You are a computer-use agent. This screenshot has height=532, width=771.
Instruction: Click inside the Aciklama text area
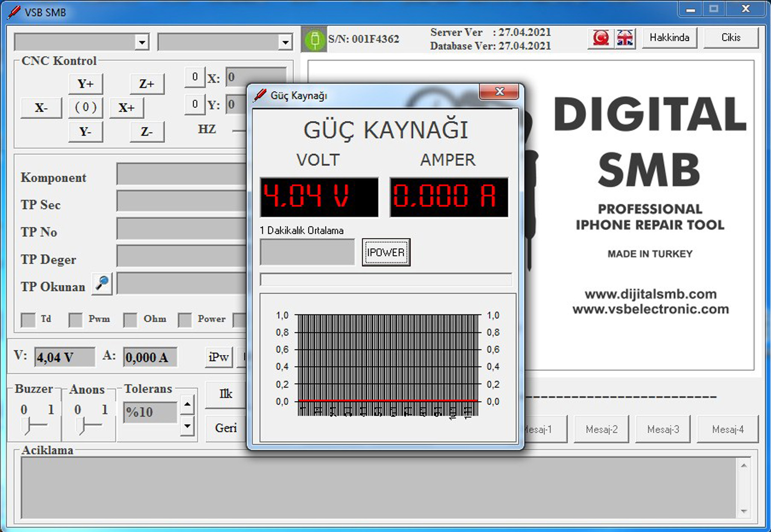pos(376,488)
